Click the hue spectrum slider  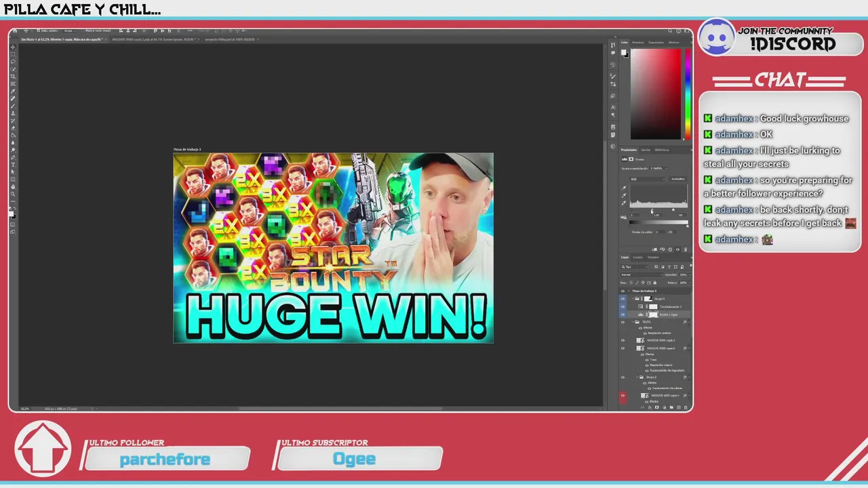pyautogui.click(x=688, y=94)
